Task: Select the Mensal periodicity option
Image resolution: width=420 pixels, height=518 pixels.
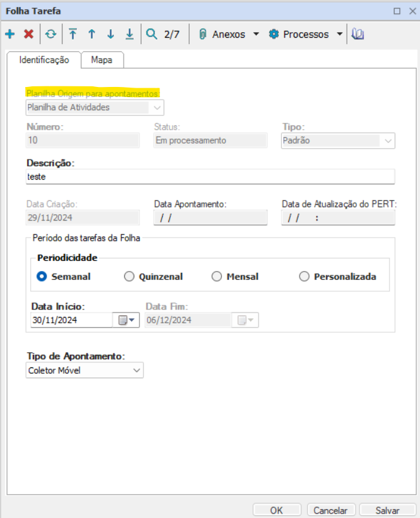Action: pos(217,277)
